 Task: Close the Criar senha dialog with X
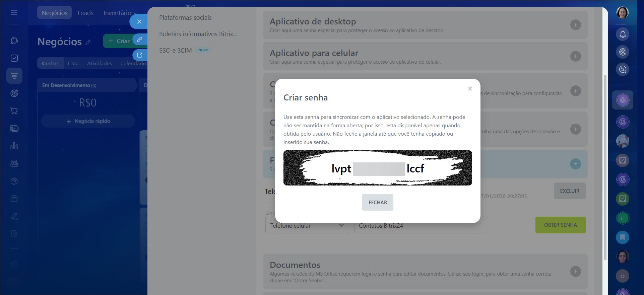point(470,89)
